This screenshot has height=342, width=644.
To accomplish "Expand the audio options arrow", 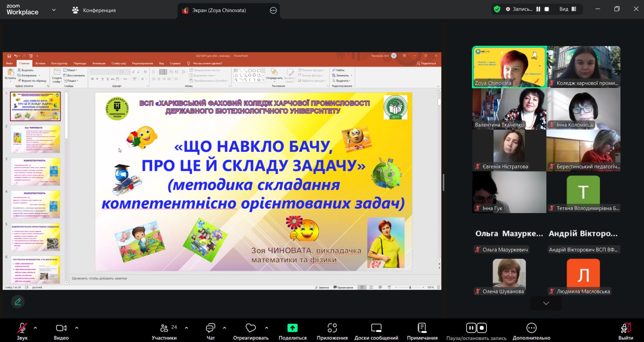I will tap(35, 328).
